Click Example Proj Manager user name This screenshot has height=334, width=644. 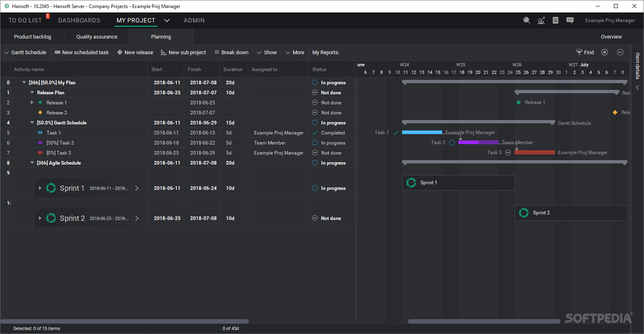610,20
